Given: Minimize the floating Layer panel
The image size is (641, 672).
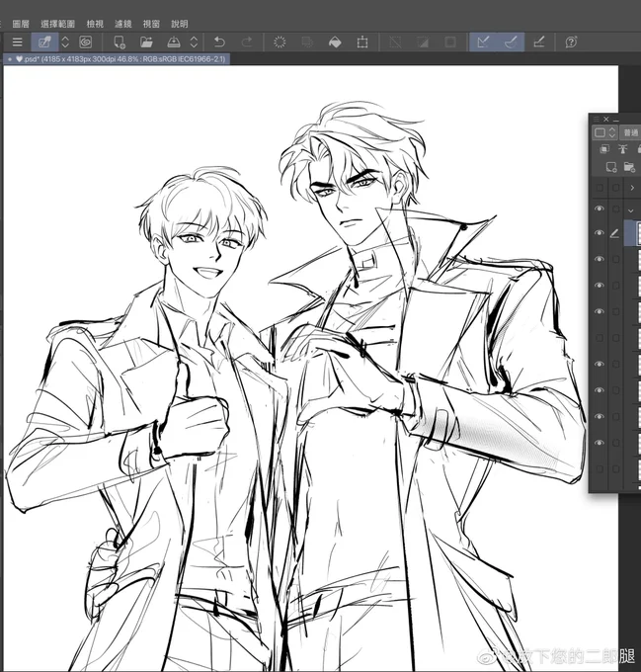Looking at the screenshot, I should (616, 120).
